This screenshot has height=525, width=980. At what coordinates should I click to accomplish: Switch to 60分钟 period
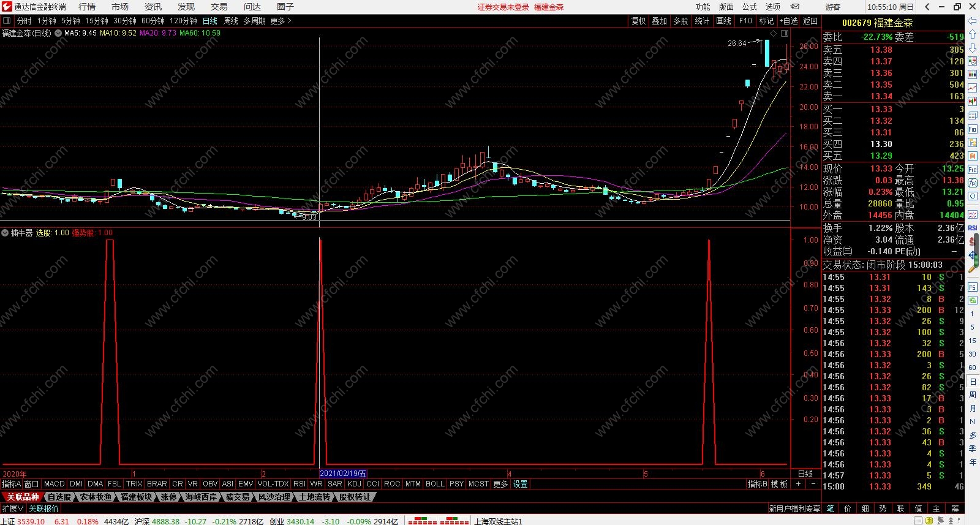pos(153,21)
